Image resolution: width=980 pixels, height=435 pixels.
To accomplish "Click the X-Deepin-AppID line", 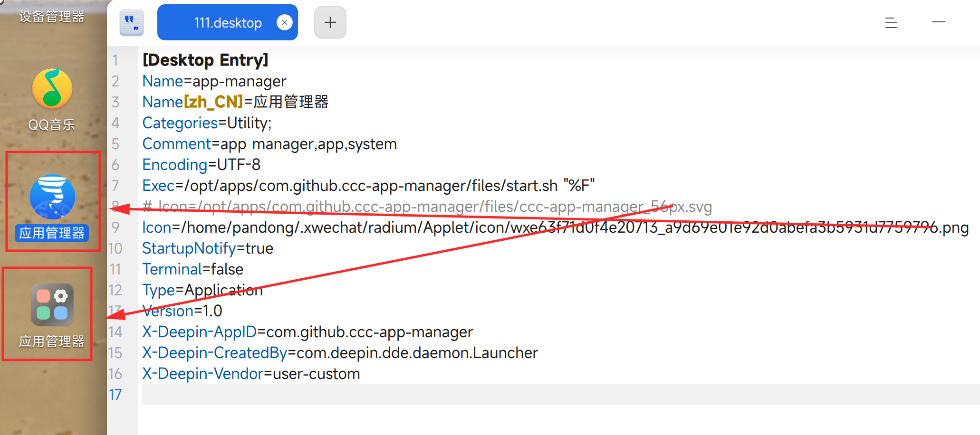I will click(x=307, y=332).
